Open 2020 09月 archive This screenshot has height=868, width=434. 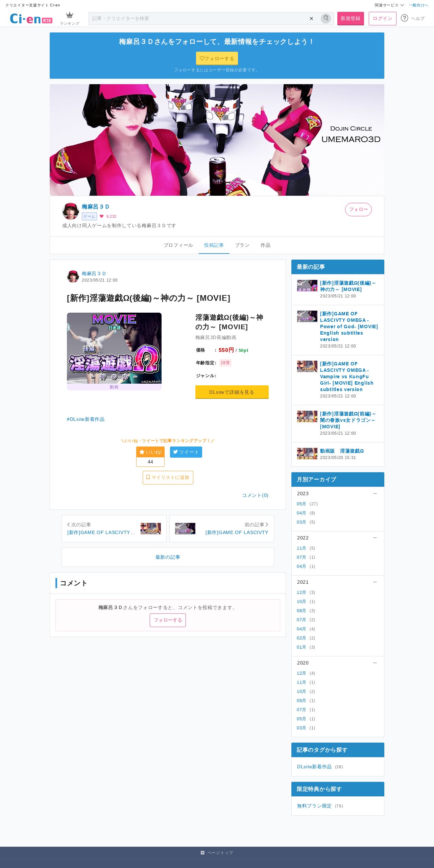301,701
